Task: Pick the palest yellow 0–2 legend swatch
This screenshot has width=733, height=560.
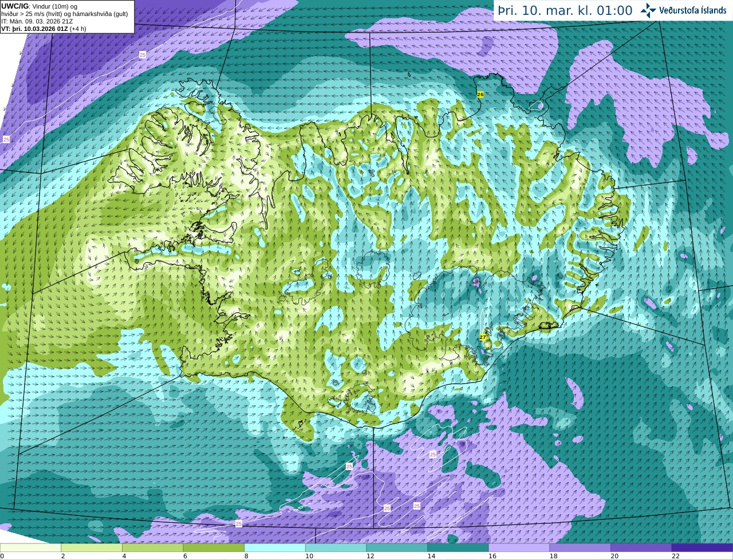Action: click(30, 547)
